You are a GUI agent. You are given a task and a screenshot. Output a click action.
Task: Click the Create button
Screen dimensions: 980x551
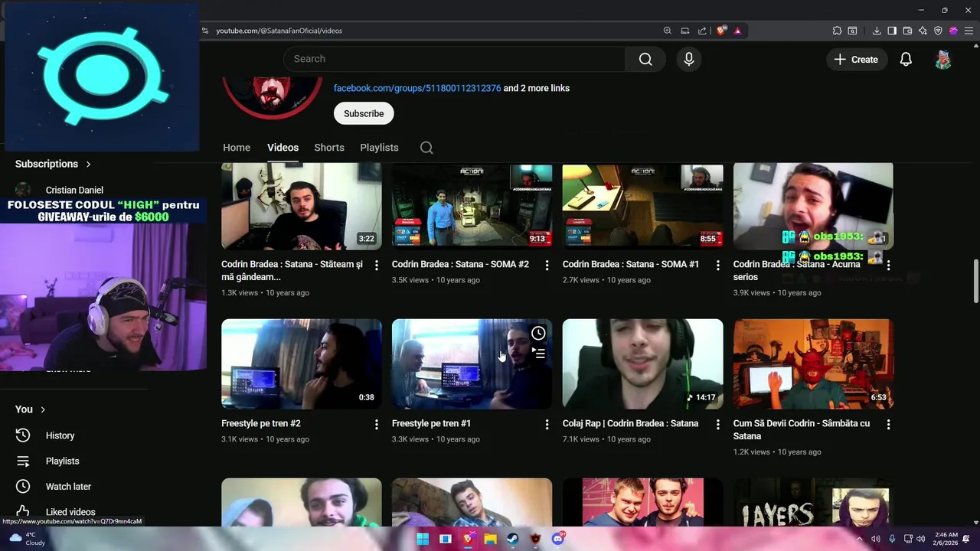pyautogui.click(x=857, y=59)
